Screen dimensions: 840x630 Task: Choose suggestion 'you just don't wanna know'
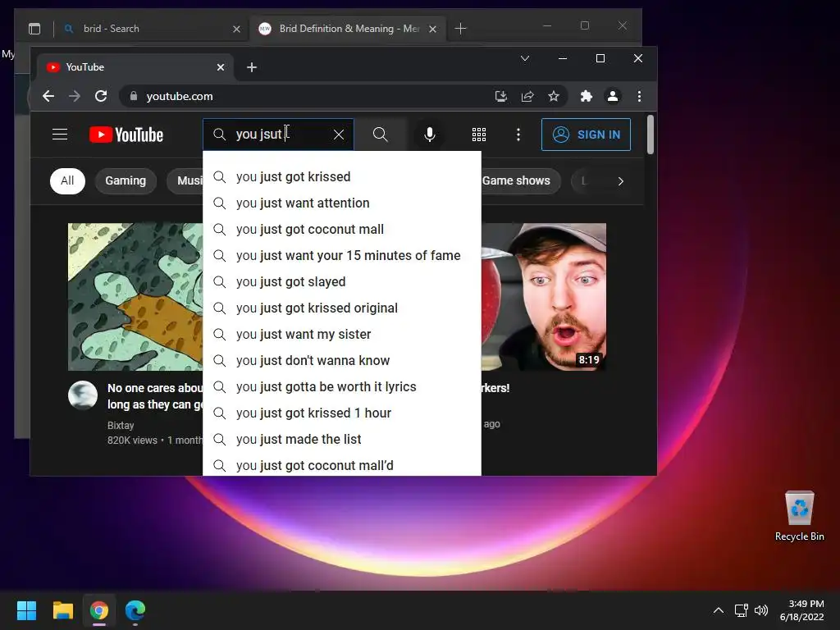(x=342, y=361)
